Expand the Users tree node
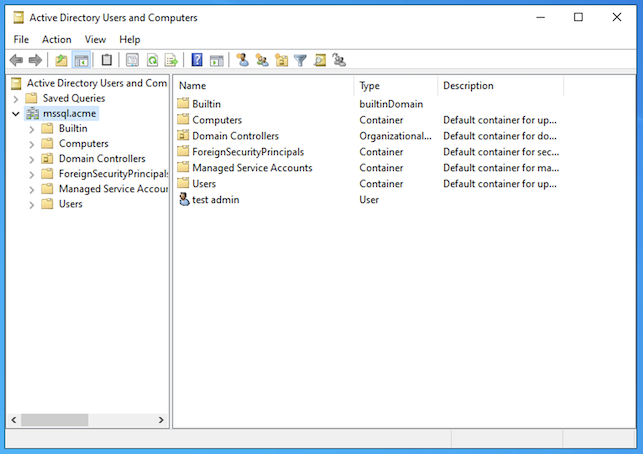 [x=32, y=205]
